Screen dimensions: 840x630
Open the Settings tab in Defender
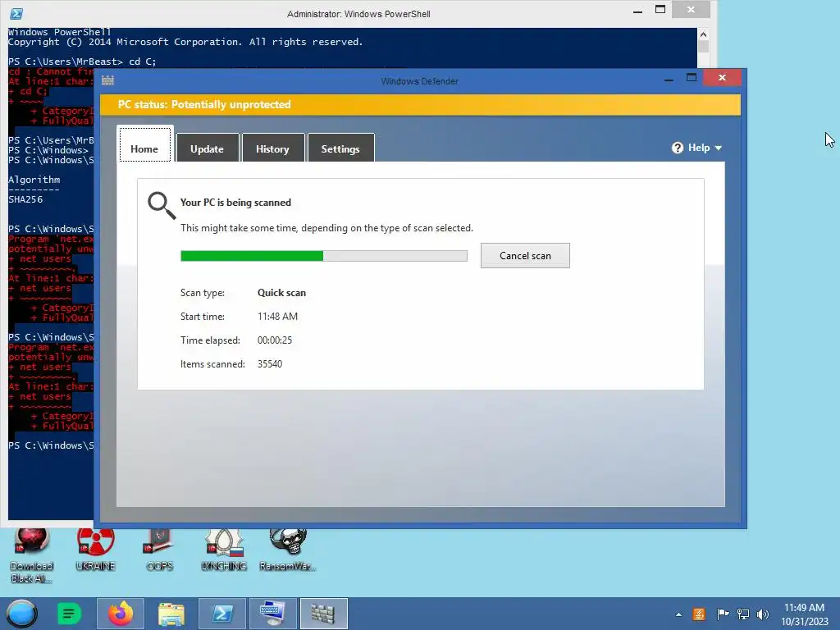[x=340, y=148]
